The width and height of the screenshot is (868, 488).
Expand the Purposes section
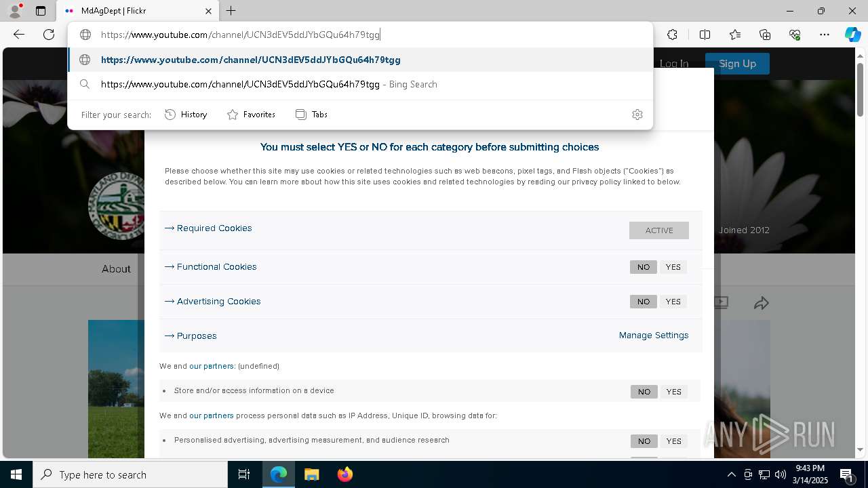[191, 336]
